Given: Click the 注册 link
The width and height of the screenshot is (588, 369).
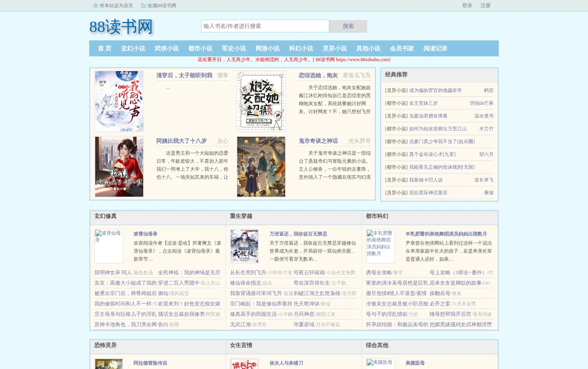Looking at the screenshot, I should pyautogui.click(x=486, y=6).
